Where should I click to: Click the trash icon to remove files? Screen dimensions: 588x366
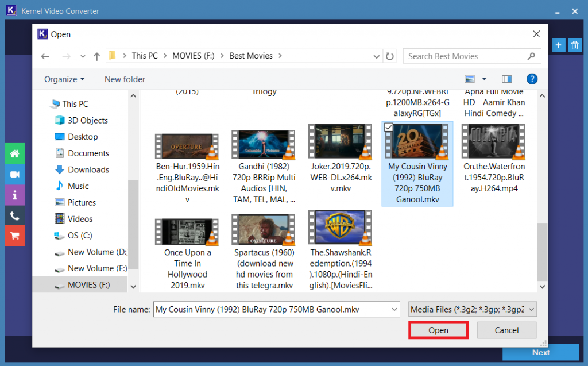[x=575, y=45]
